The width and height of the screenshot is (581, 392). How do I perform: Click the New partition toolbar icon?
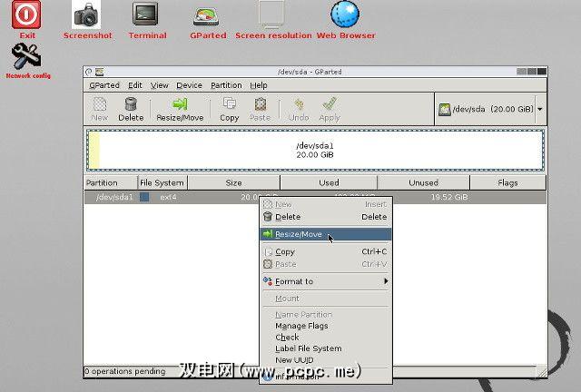click(99, 109)
